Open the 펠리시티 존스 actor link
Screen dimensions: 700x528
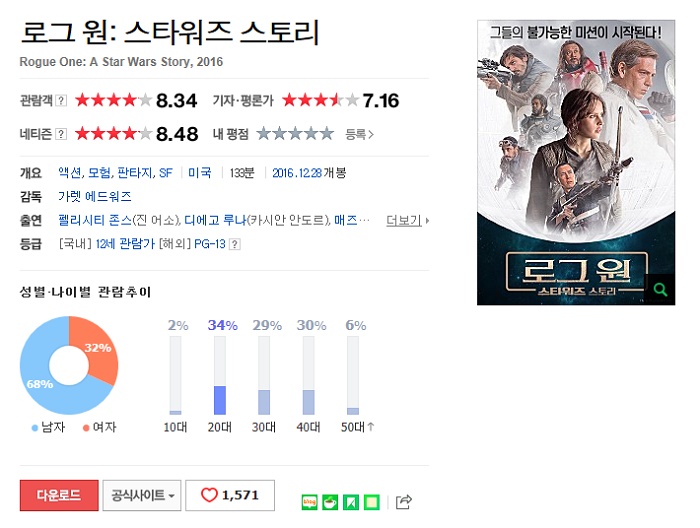[x=95, y=220]
